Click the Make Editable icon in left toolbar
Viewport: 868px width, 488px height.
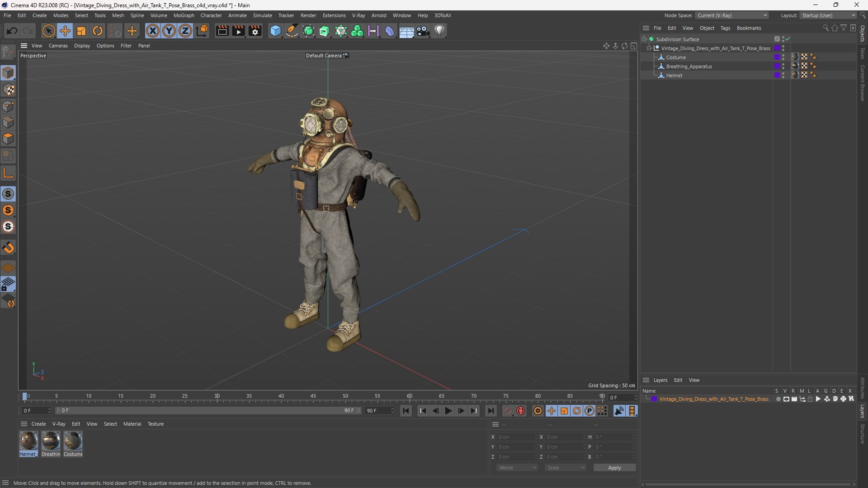pos(8,52)
